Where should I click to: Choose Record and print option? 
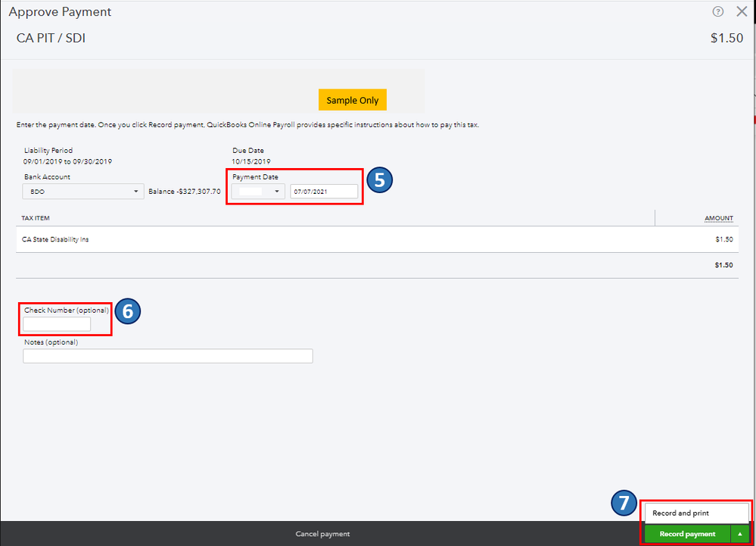click(697, 513)
